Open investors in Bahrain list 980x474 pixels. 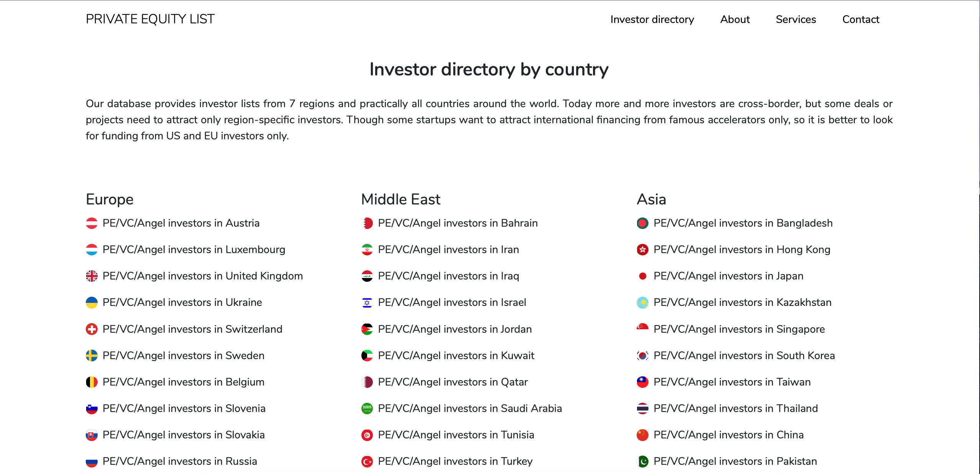point(457,223)
